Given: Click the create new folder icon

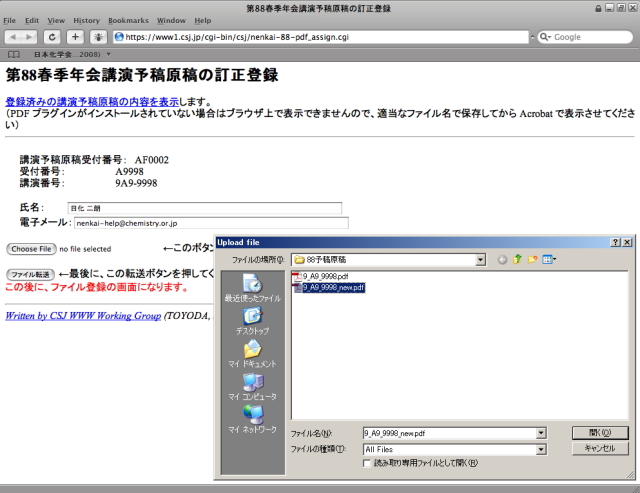Looking at the screenshot, I should tap(533, 259).
